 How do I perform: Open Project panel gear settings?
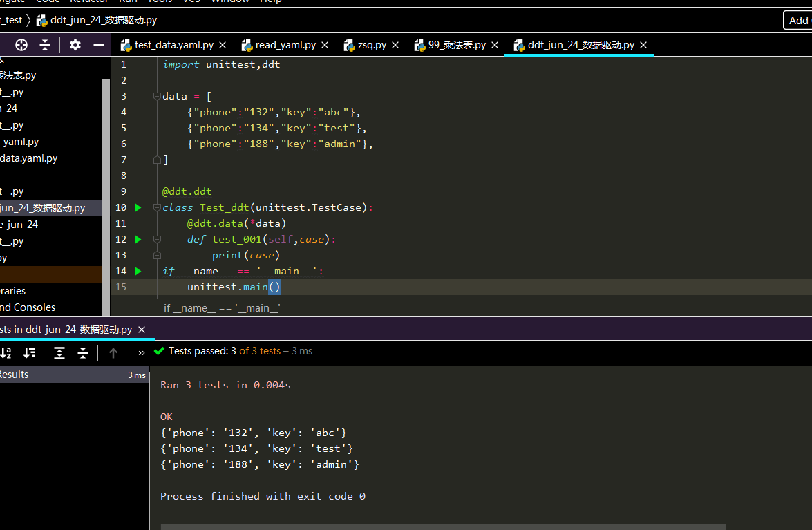coord(75,45)
